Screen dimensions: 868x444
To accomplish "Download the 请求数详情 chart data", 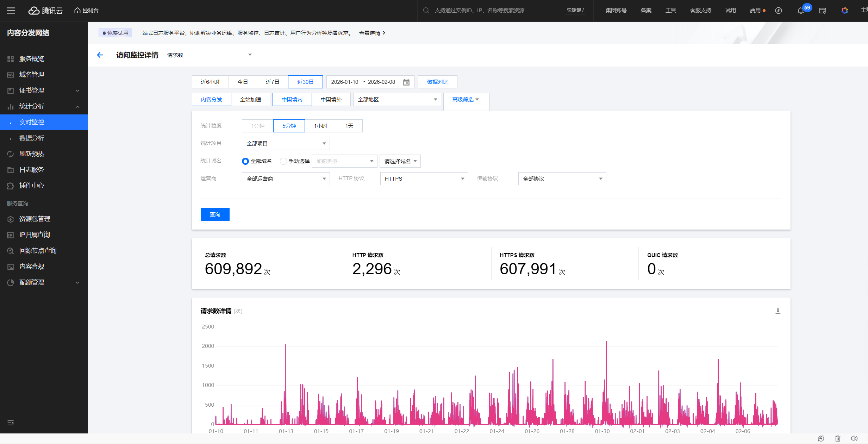I will pos(778,311).
